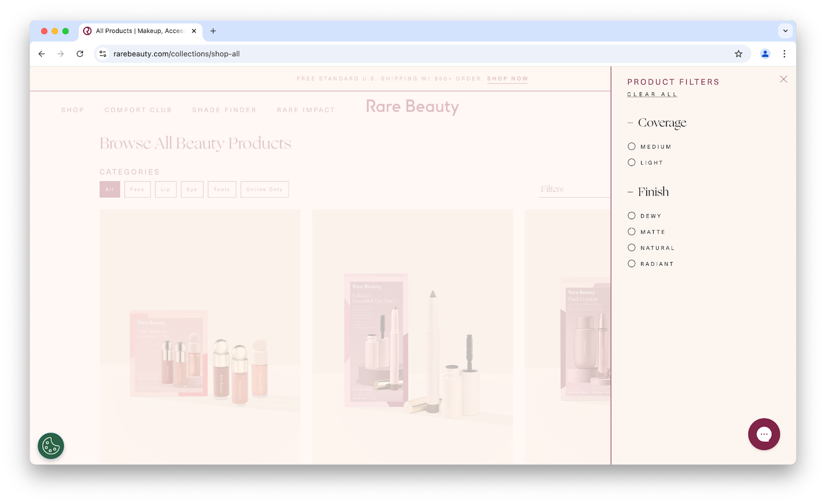Collapse the Finish filter section
This screenshot has height=504, width=826.
tap(648, 192)
